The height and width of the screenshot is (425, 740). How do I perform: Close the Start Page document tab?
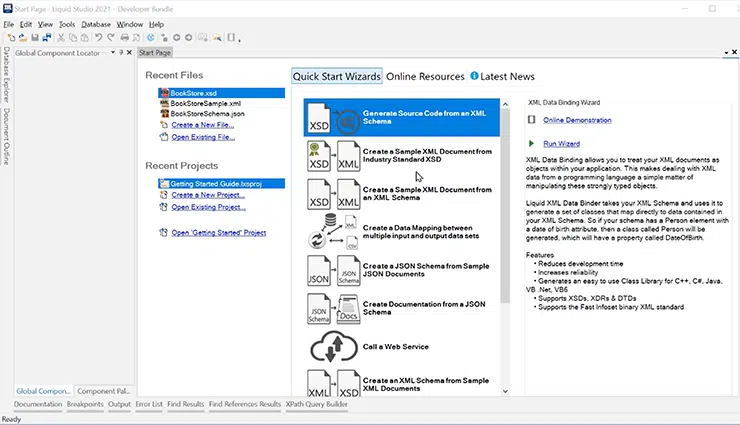734,52
